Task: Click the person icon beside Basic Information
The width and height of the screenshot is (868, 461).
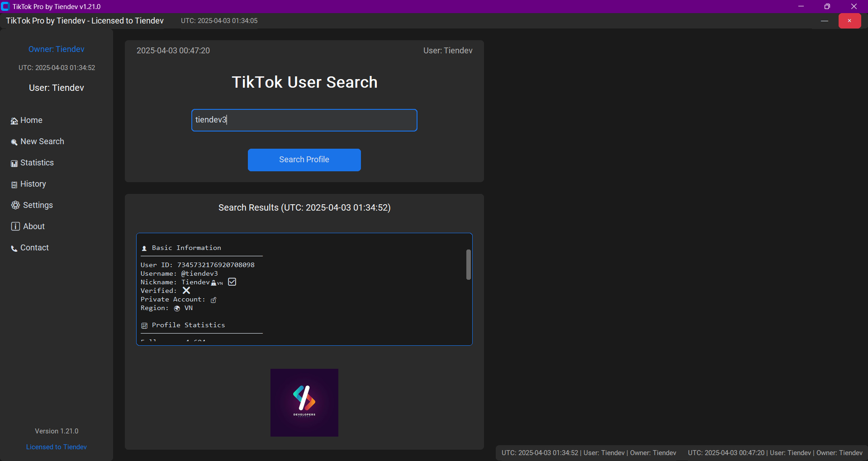Action: [144, 248]
